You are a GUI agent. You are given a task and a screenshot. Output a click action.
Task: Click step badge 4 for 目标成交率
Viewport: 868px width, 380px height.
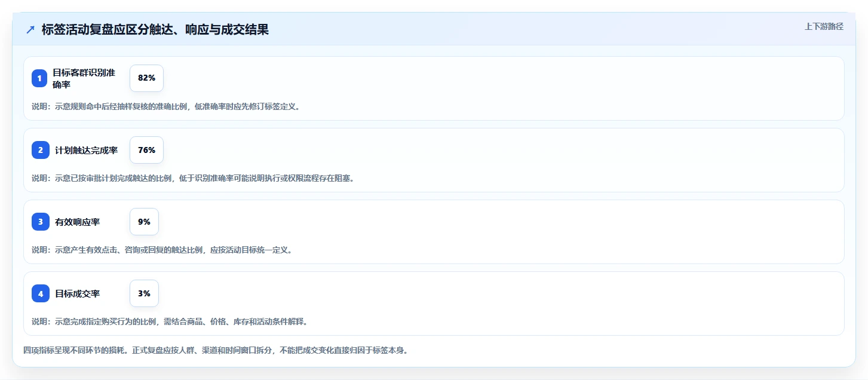41,293
